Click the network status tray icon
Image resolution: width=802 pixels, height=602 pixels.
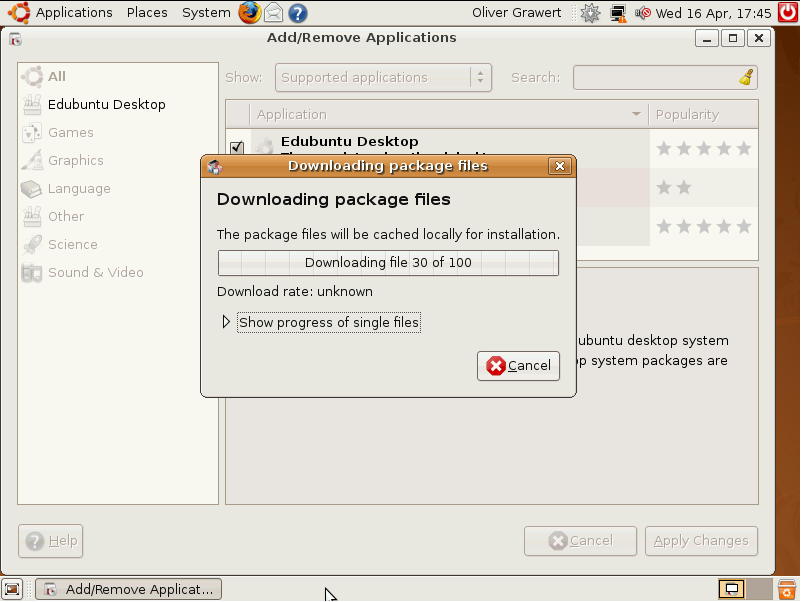[x=618, y=13]
